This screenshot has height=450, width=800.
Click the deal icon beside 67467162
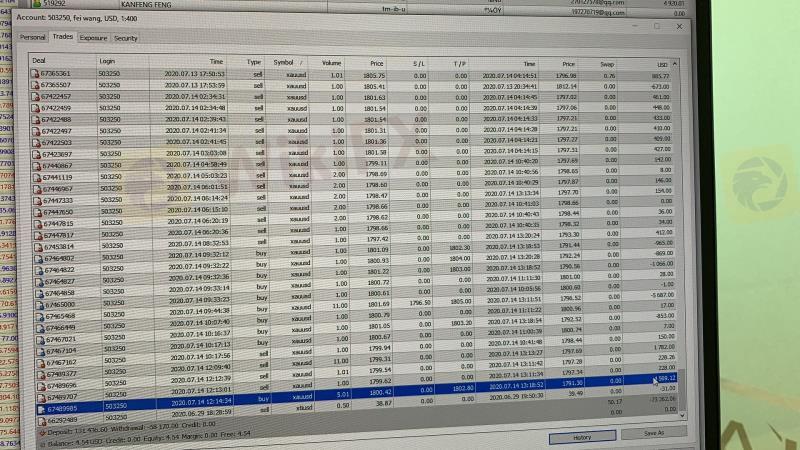pyautogui.click(x=41, y=363)
